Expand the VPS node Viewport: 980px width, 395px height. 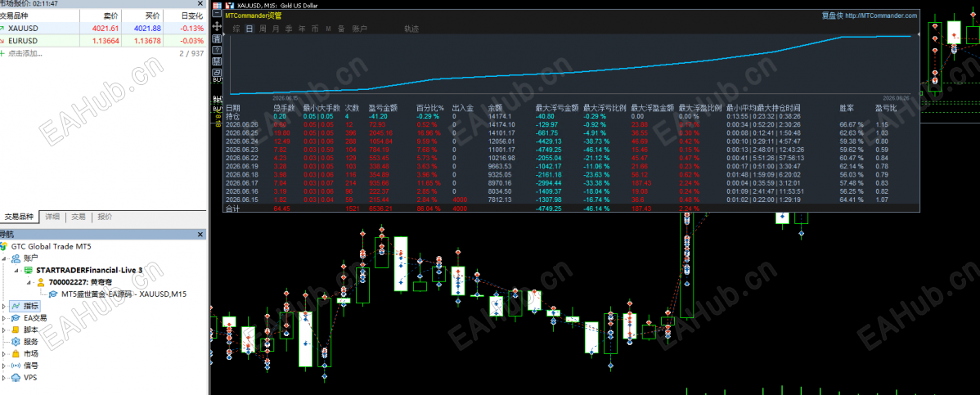(4, 378)
